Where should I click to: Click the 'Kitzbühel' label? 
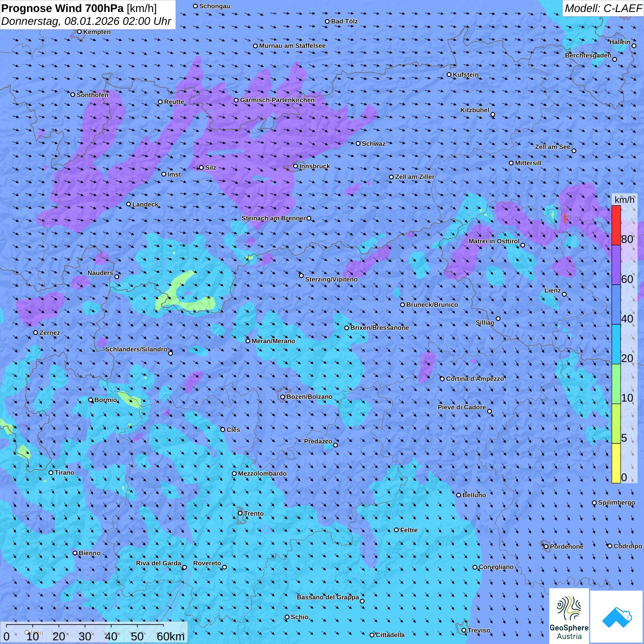pyautogui.click(x=475, y=110)
